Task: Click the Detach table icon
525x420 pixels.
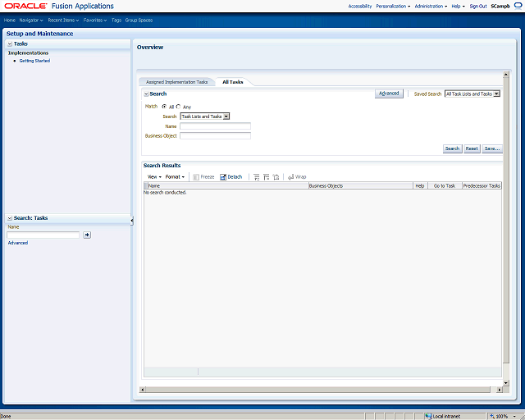Action: coord(223,177)
